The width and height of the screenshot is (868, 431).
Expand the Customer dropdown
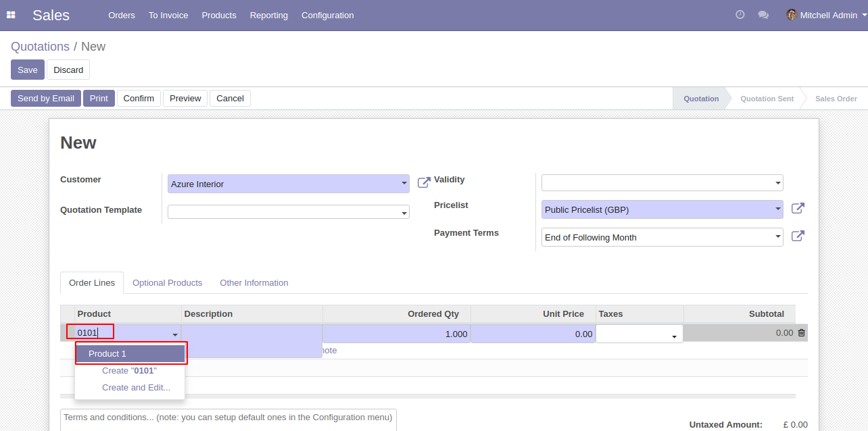click(x=404, y=184)
